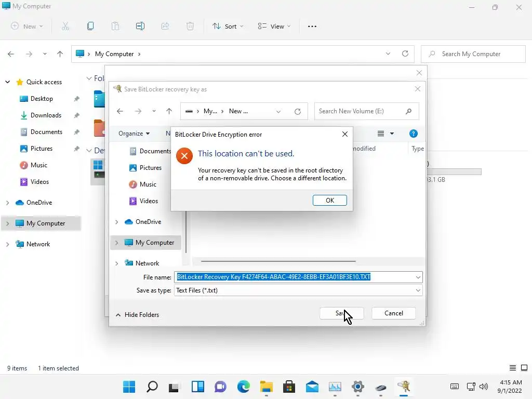Click BitLocker keys icon on taskbar
This screenshot has width=532, height=399.
click(x=403, y=387)
